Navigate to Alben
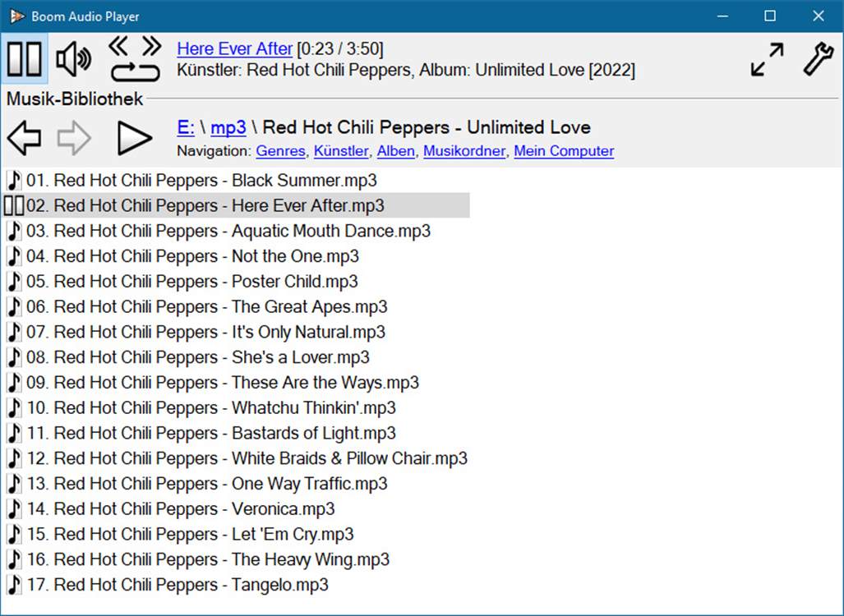 coord(395,151)
